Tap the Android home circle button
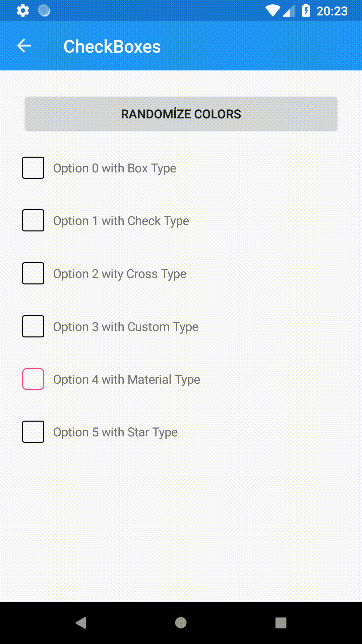The height and width of the screenshot is (644, 362). pyautogui.click(x=181, y=623)
